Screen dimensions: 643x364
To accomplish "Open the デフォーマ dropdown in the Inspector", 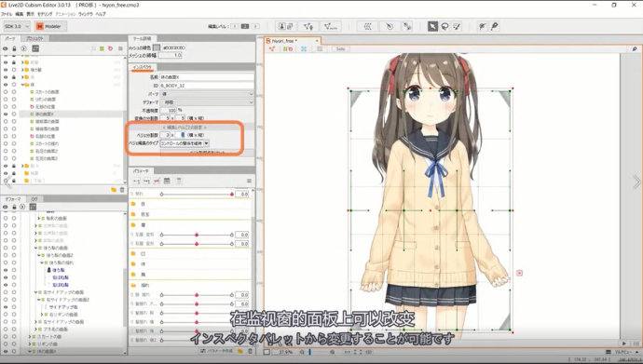I will (x=207, y=102).
